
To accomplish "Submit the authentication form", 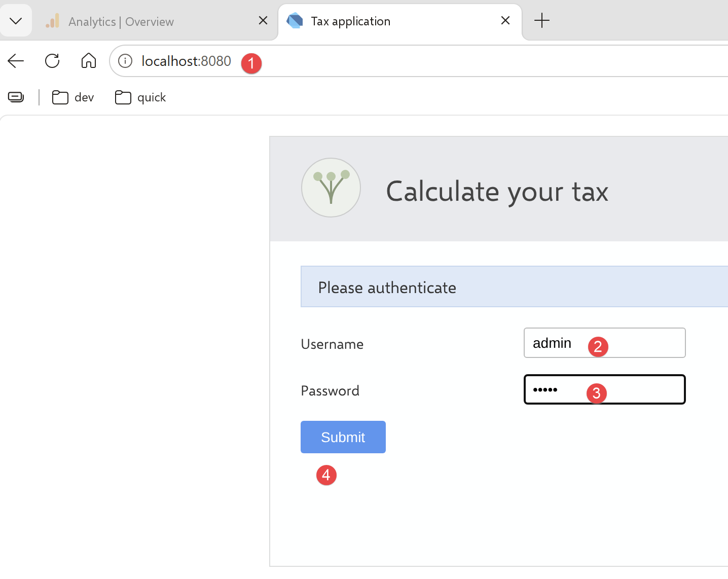I will (343, 437).
